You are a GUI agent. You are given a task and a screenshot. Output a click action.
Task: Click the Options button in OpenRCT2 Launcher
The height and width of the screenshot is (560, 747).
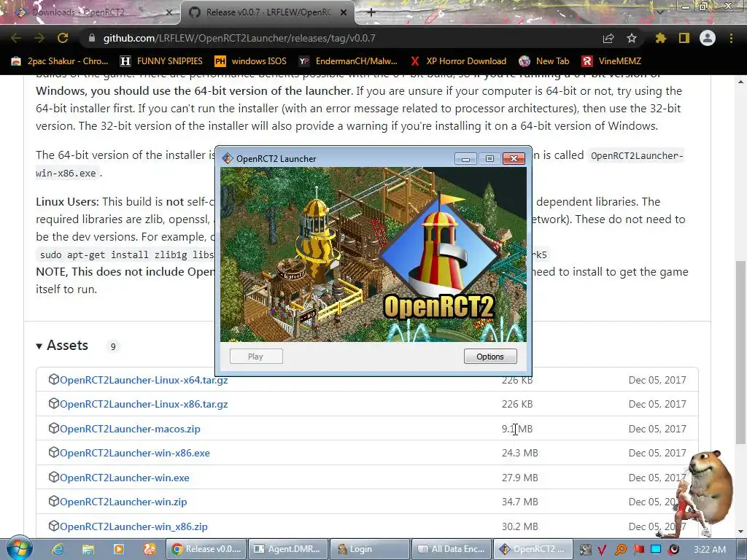(x=490, y=356)
